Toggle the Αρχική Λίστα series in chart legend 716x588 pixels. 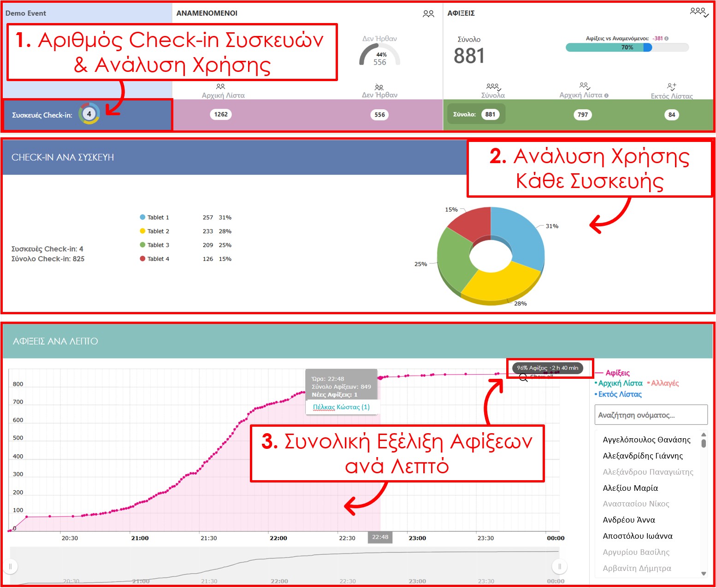tap(620, 383)
